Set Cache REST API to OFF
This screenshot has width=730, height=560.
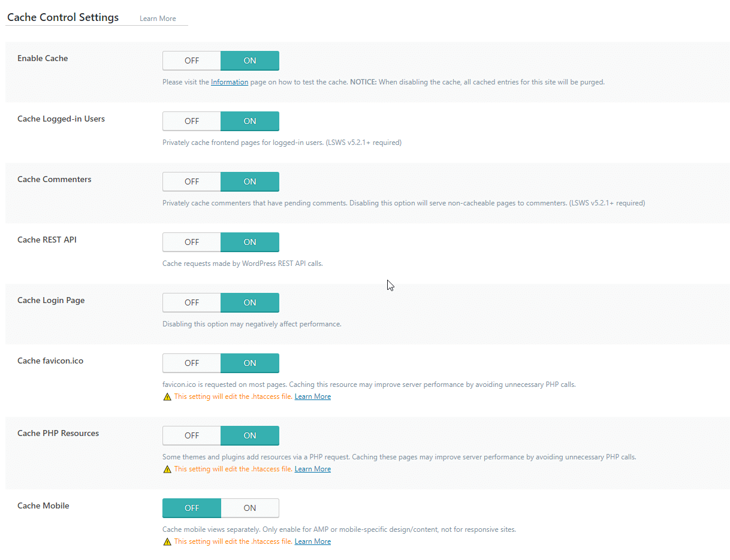[192, 242]
